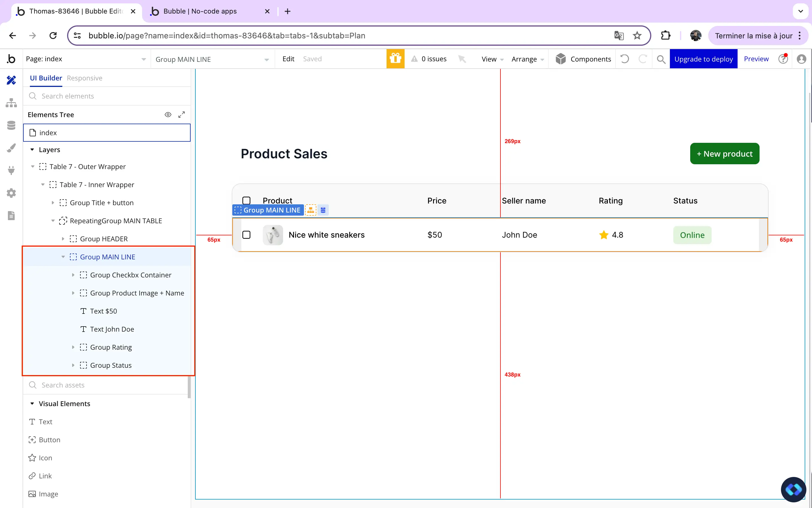This screenshot has width=812, height=508.
Task: Click the Preview link
Action: [756, 59]
